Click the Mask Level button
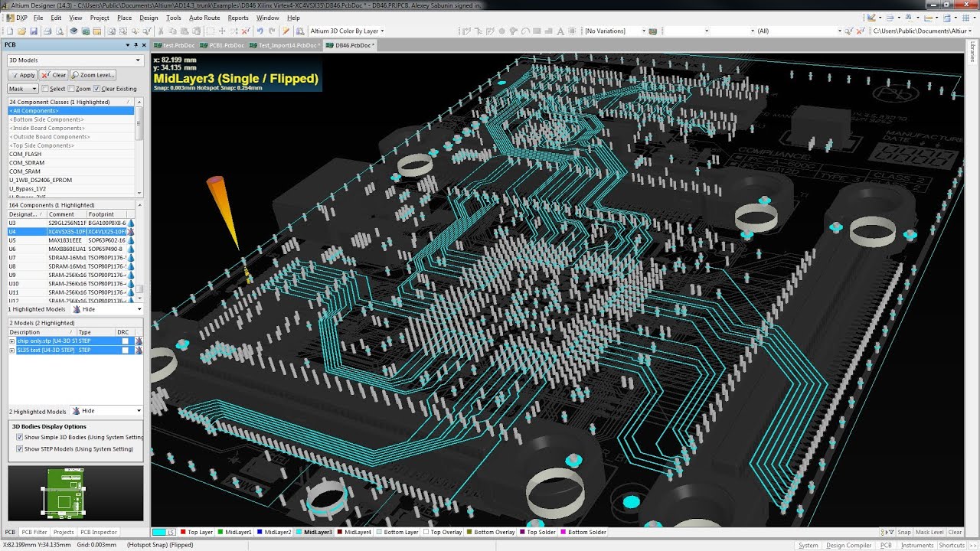The height and width of the screenshot is (551, 980). 929,532
